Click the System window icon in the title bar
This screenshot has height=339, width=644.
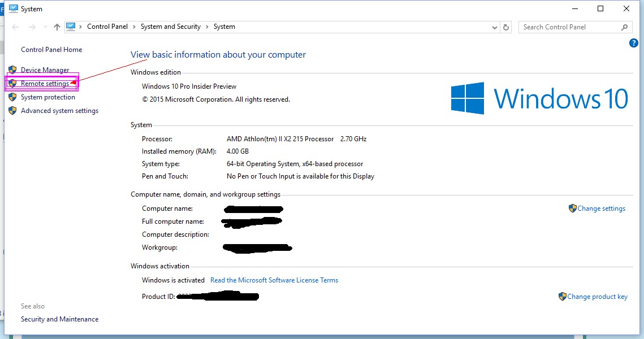[14, 8]
